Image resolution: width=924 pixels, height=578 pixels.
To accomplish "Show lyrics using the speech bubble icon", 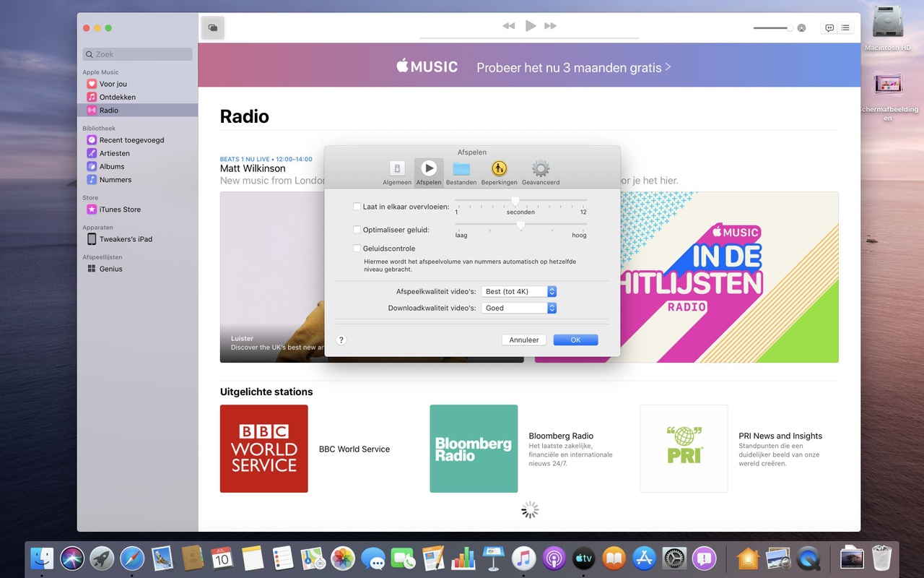I will pyautogui.click(x=829, y=28).
